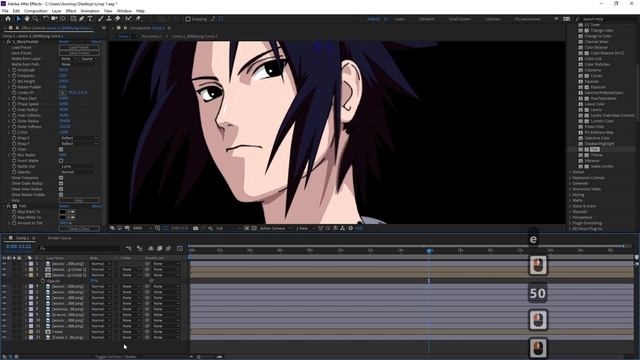Toggle the Filter checkbox in S_WarpPuddle
The height and width of the screenshot is (360, 640).
pos(61,149)
